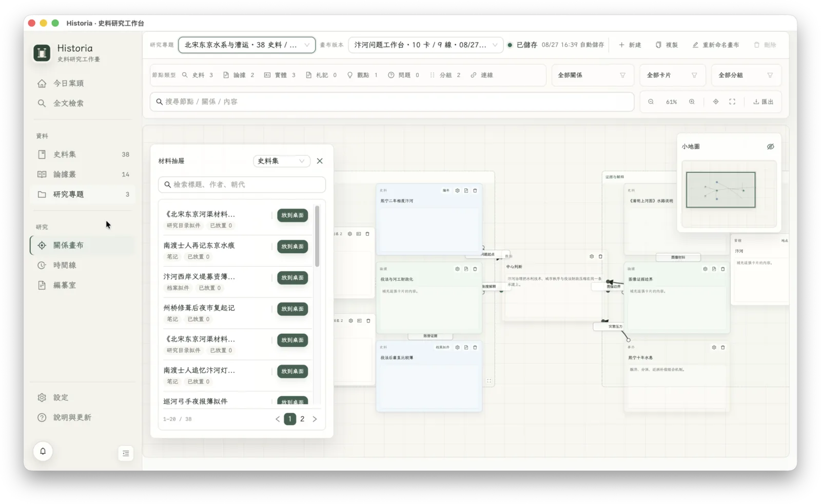Viewport: 821px width, 504px height.
Task: Zoom in canvas with plus magnifier
Action: click(x=692, y=102)
